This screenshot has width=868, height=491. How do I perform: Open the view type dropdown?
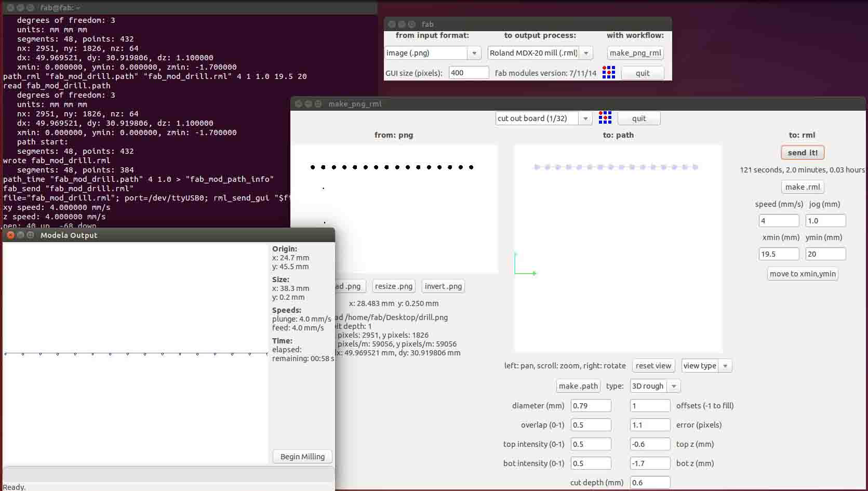(706, 366)
